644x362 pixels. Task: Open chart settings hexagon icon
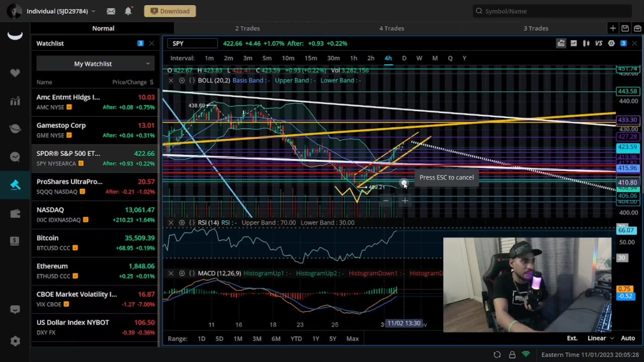[x=611, y=43]
